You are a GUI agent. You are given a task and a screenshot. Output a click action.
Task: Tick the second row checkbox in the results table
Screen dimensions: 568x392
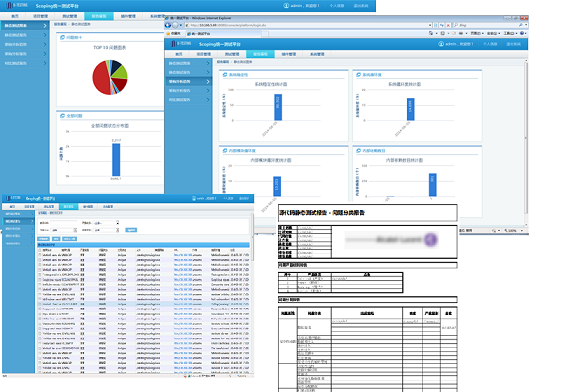40,260
